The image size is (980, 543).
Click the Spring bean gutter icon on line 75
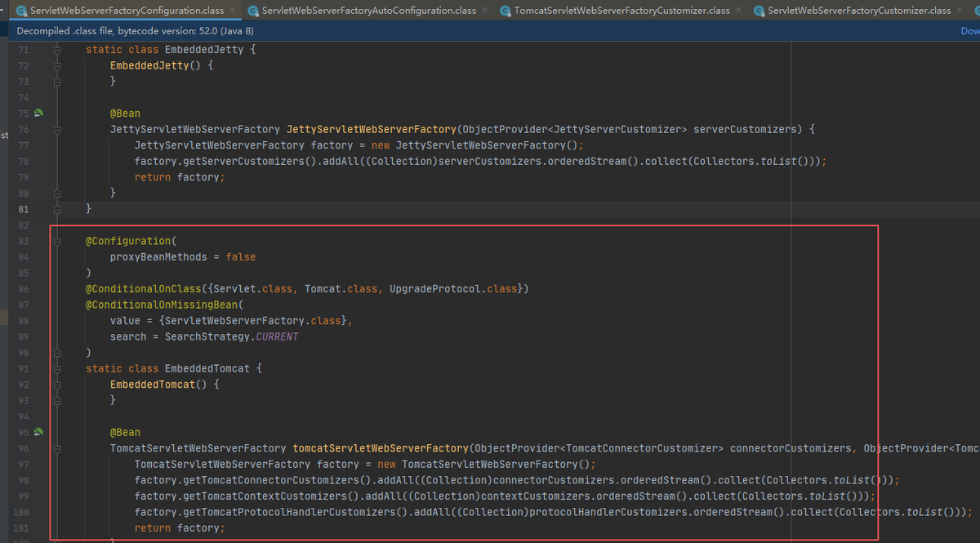(38, 113)
